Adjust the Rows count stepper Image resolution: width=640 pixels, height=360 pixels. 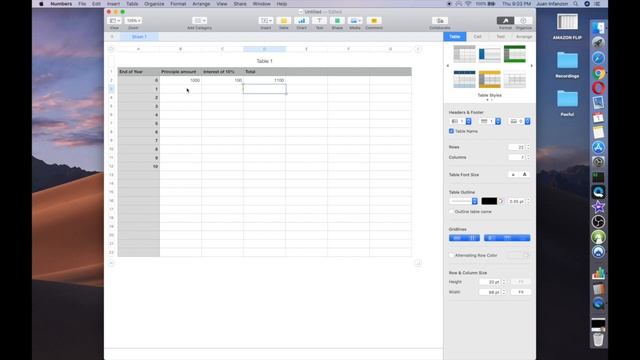pyautogui.click(x=528, y=147)
